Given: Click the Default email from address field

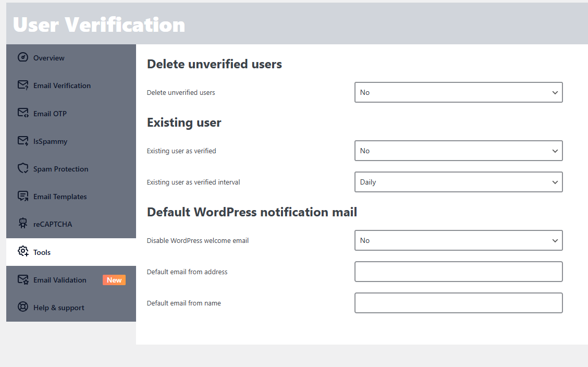Looking at the screenshot, I should tap(458, 272).
